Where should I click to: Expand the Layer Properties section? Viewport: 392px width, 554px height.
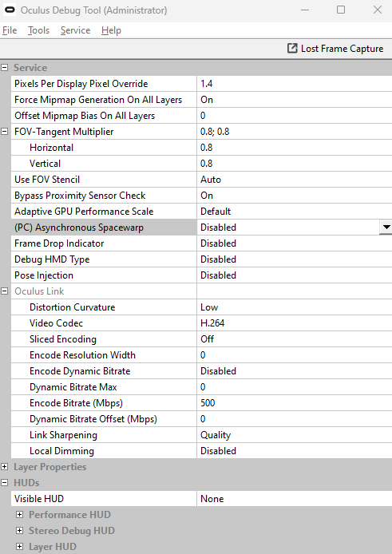4,467
